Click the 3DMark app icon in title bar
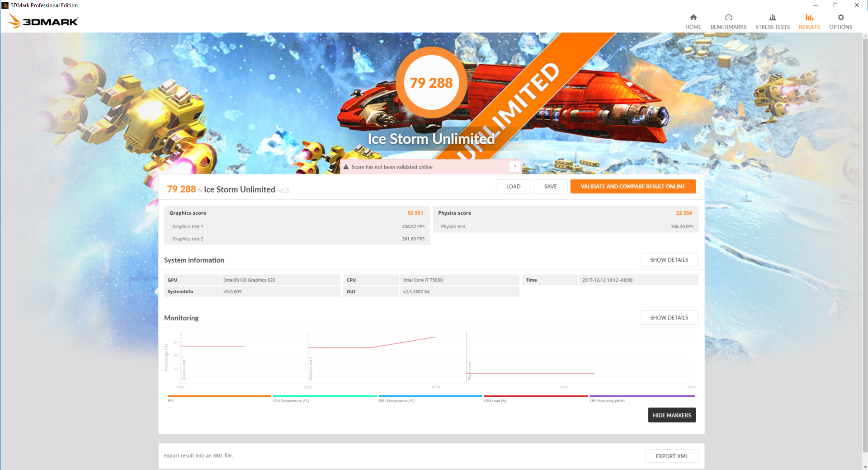This screenshot has height=470, width=868. pos(5,5)
